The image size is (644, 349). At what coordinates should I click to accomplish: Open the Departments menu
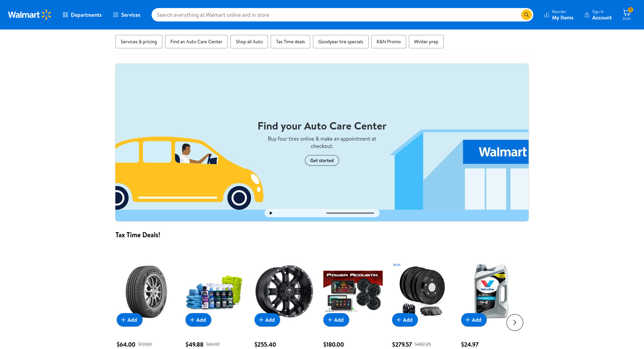pyautogui.click(x=82, y=15)
